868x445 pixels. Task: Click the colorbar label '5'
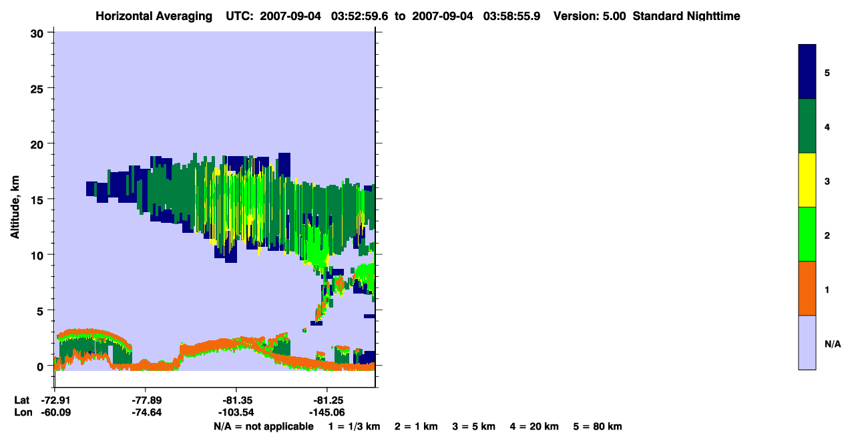tap(827, 73)
